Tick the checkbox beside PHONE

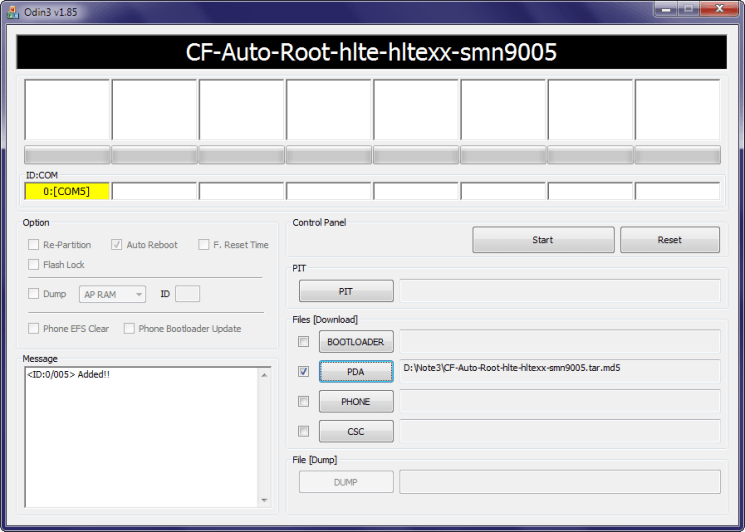point(303,401)
